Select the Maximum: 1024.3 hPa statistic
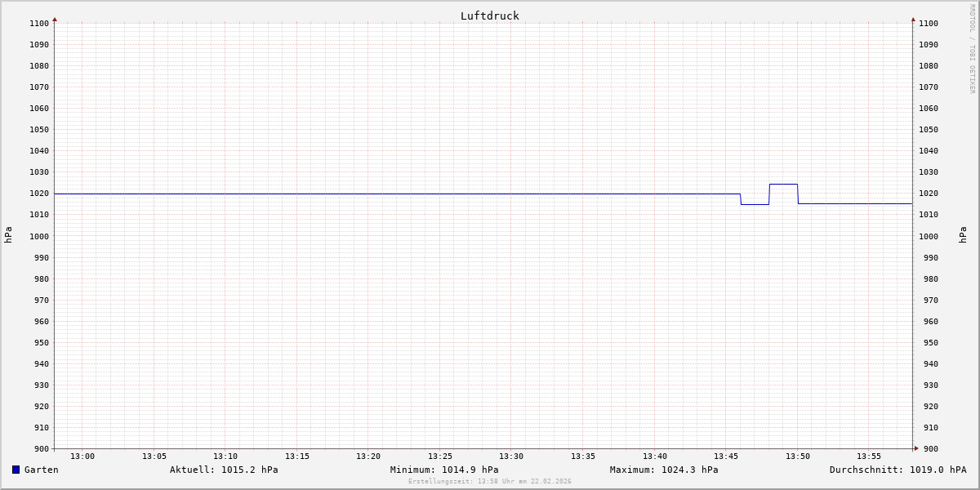This screenshot has height=490, width=980. (664, 470)
